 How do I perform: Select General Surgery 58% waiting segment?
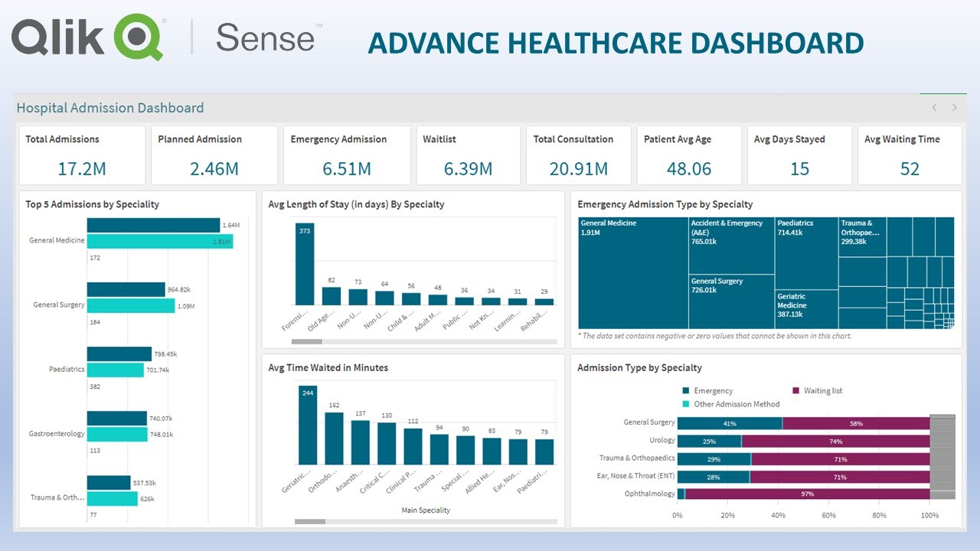(856, 423)
